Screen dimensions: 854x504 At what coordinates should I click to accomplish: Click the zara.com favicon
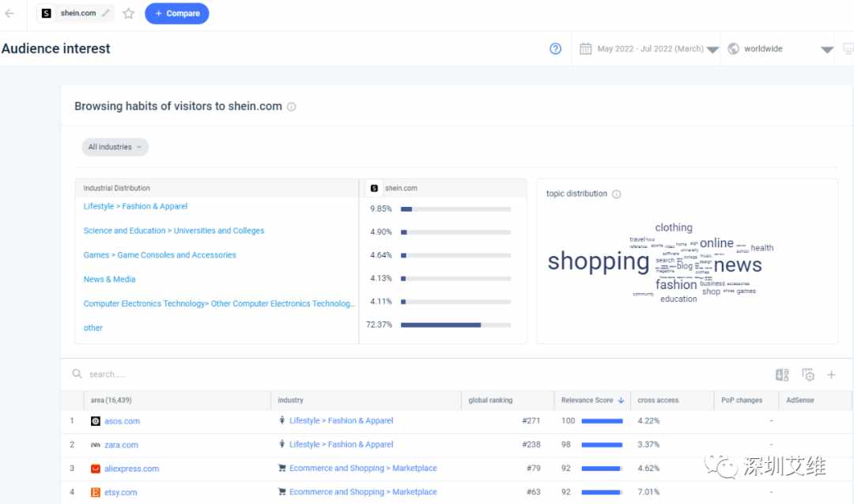point(96,446)
